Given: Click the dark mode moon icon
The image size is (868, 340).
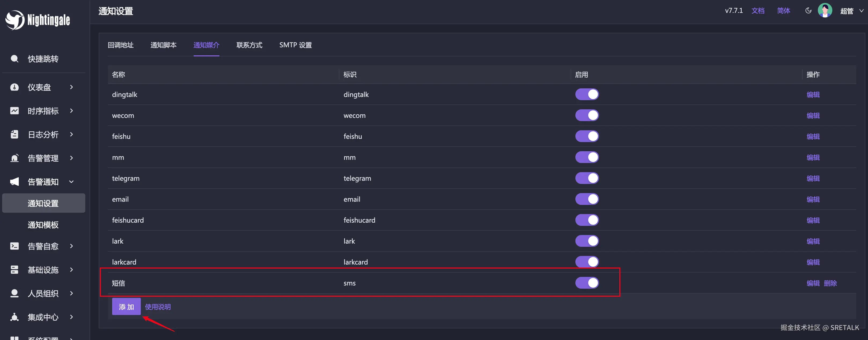Looking at the screenshot, I should point(808,10).
